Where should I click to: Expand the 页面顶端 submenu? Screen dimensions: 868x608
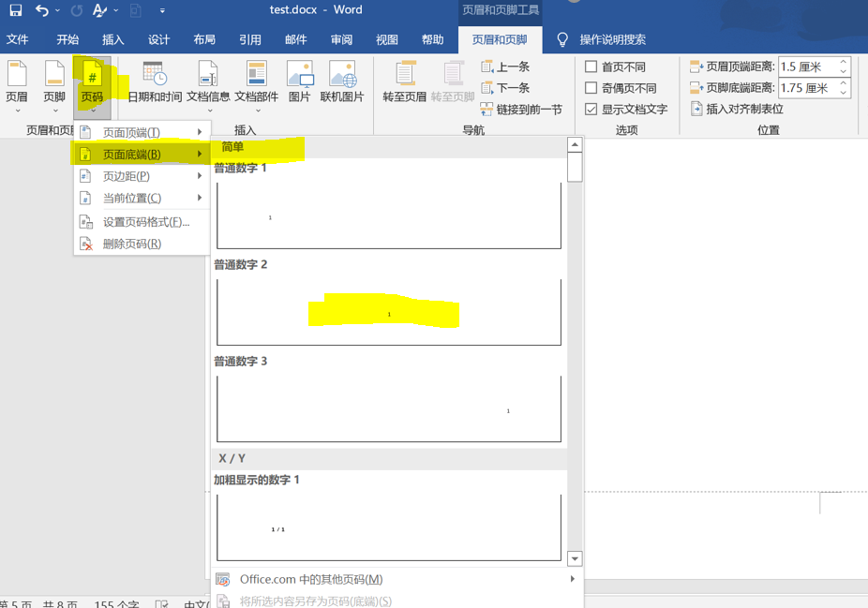click(x=142, y=132)
